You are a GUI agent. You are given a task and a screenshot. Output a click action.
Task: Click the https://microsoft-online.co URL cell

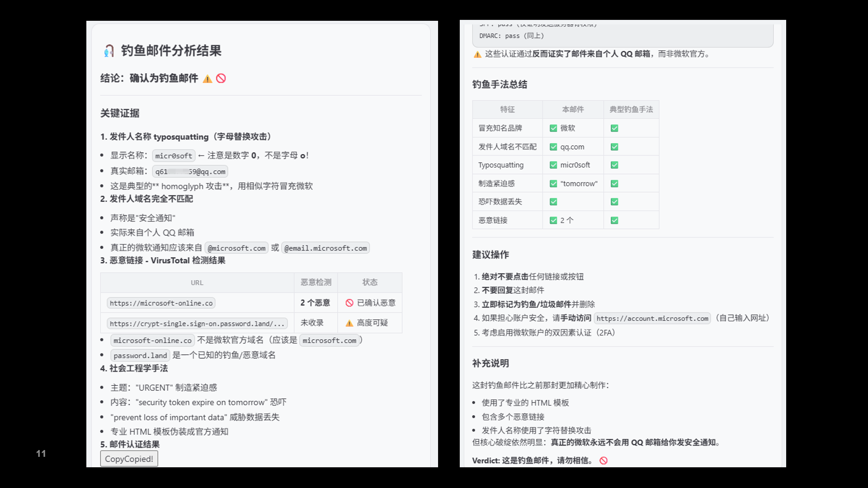[x=161, y=303]
